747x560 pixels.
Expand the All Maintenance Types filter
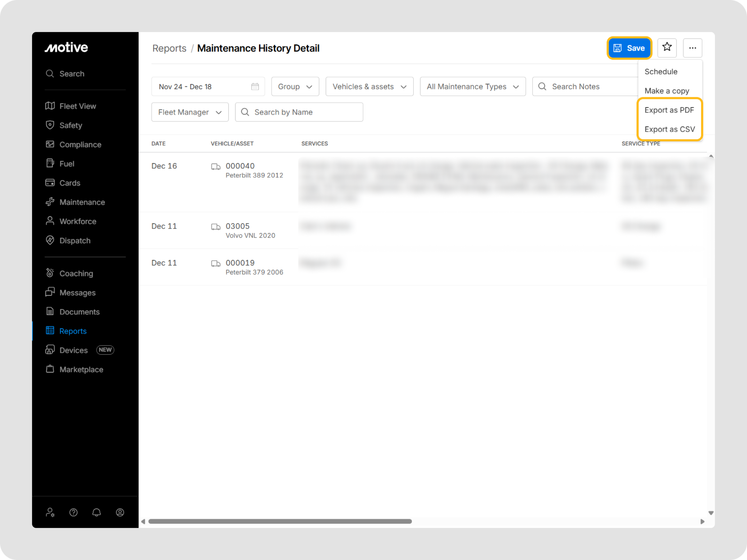[x=472, y=86]
